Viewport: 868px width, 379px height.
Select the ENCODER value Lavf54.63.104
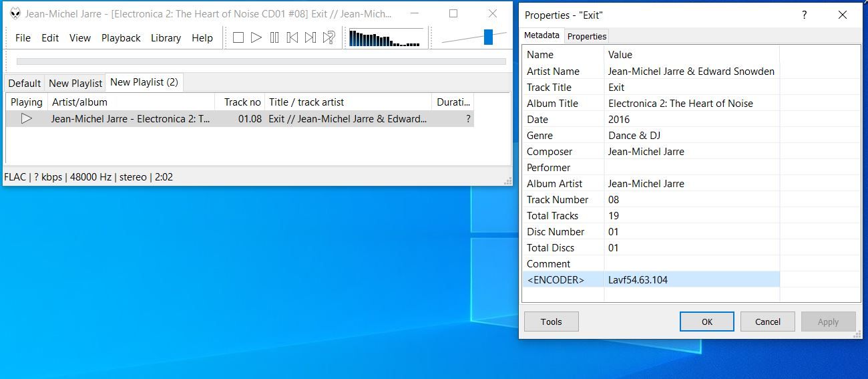tap(692, 280)
